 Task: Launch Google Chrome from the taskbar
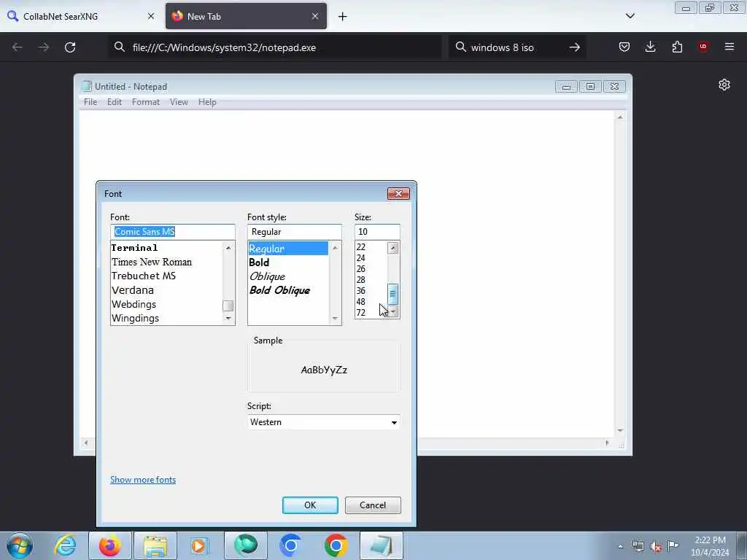(336, 545)
